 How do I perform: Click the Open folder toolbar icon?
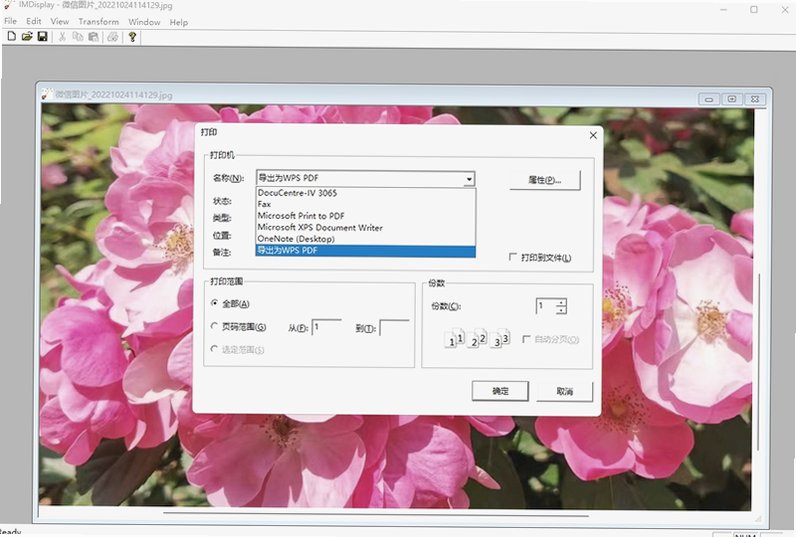tap(27, 36)
